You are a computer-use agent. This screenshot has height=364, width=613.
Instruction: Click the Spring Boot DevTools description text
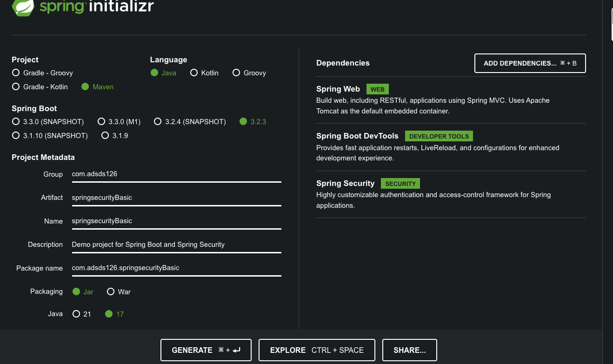pyautogui.click(x=438, y=153)
